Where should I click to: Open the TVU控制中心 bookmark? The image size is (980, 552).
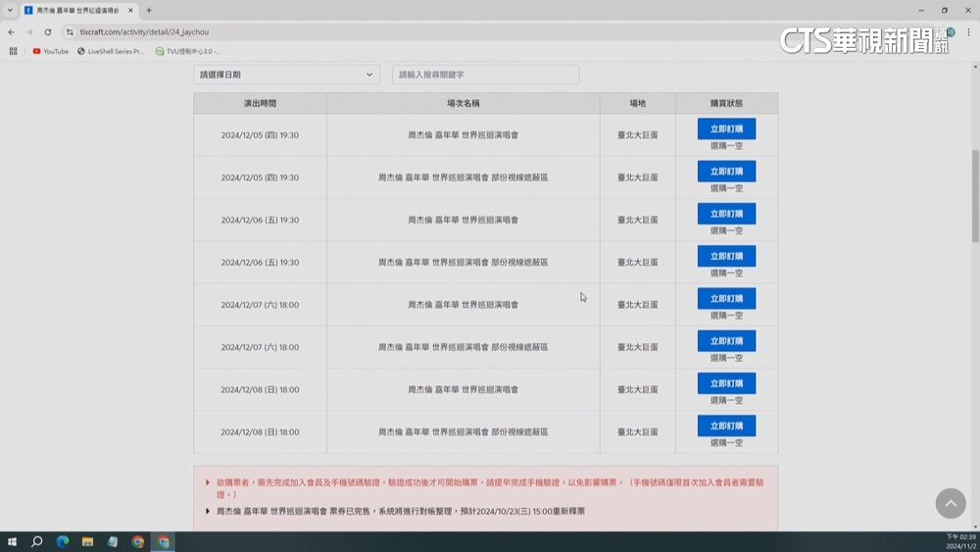point(188,51)
